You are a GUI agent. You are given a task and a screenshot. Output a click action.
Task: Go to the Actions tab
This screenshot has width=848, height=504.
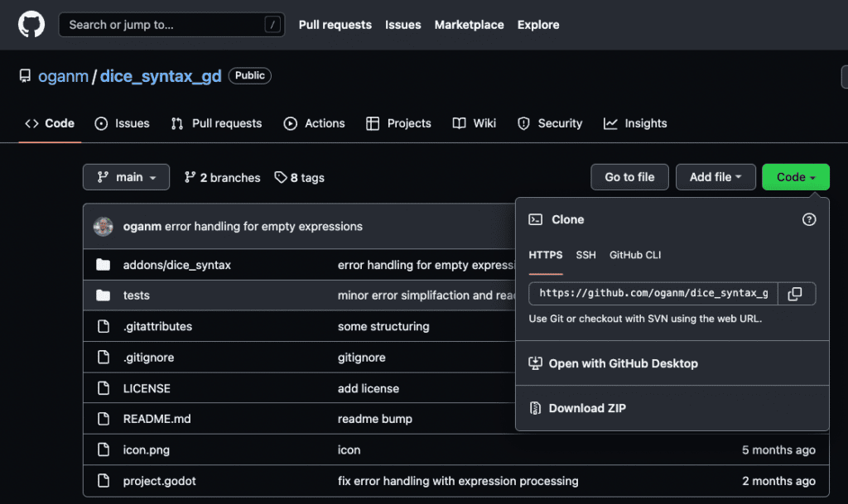(x=314, y=123)
